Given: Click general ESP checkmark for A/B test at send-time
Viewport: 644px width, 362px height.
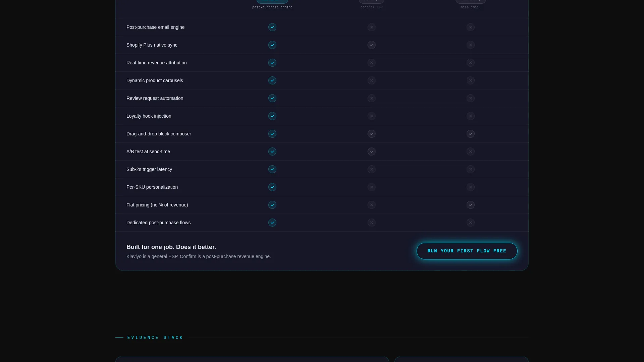Looking at the screenshot, I should point(371,152).
